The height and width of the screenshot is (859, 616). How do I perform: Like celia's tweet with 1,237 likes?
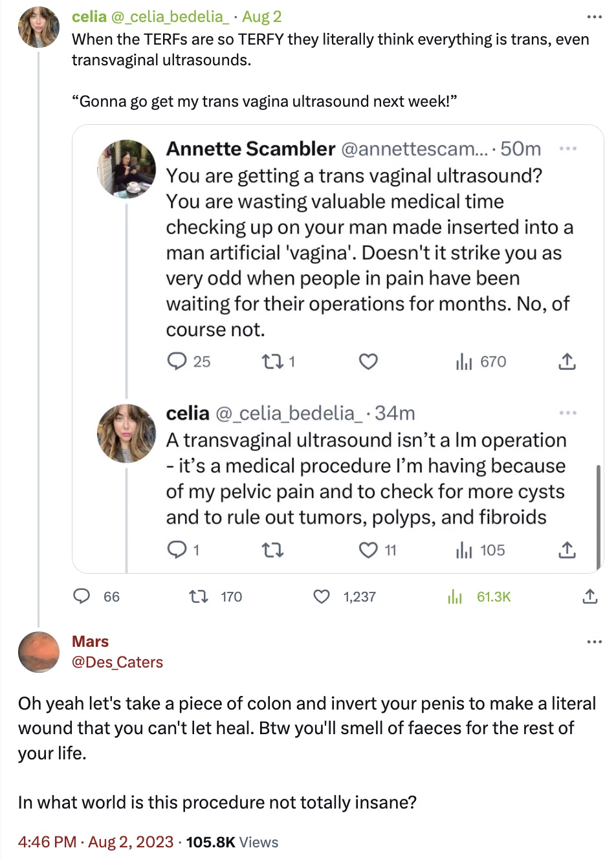(x=322, y=596)
